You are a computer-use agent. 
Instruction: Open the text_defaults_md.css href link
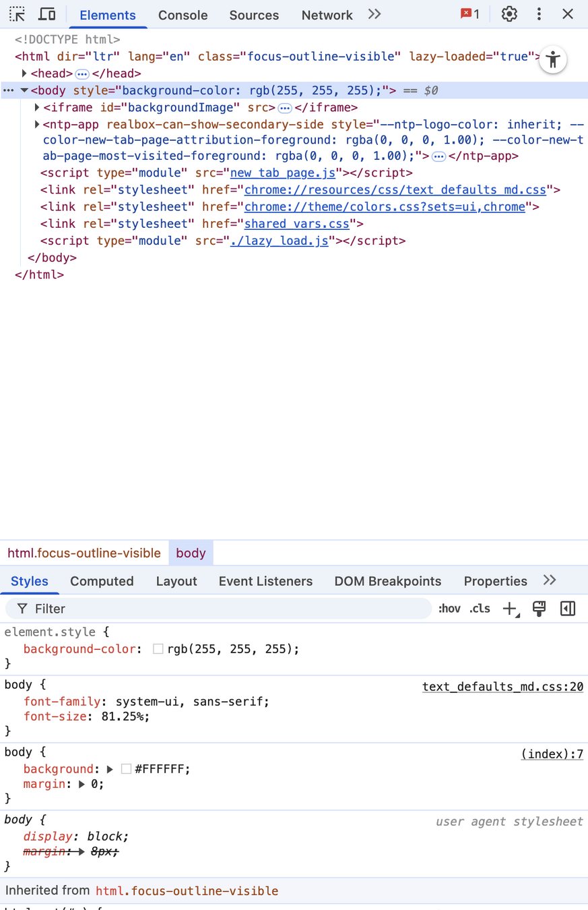point(395,190)
